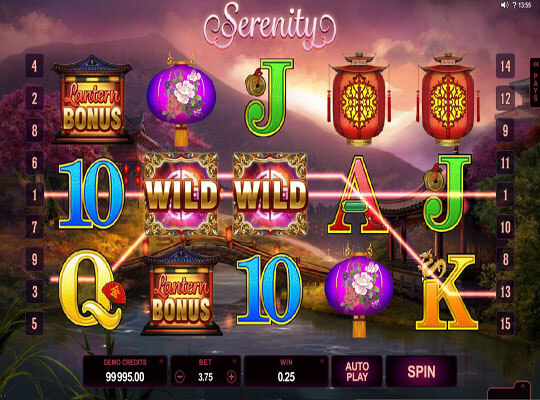Click the first WILD symbol

pos(181,195)
